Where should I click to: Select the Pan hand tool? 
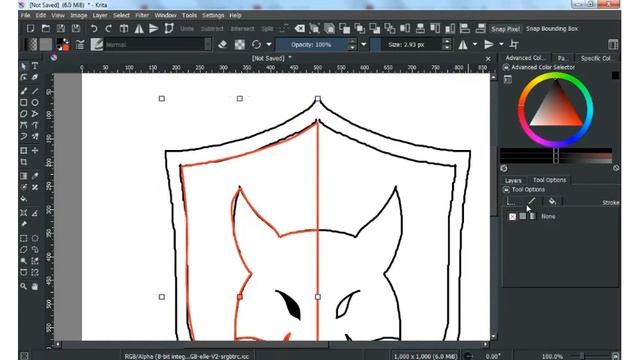[x=35, y=287]
